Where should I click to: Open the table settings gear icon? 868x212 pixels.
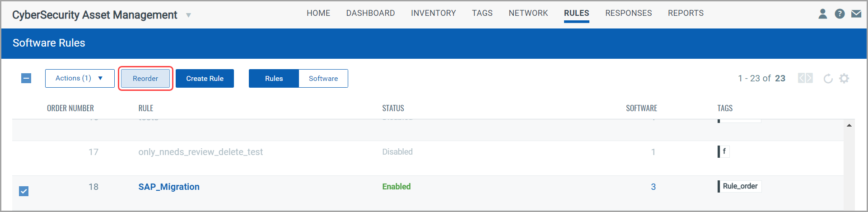coord(844,79)
